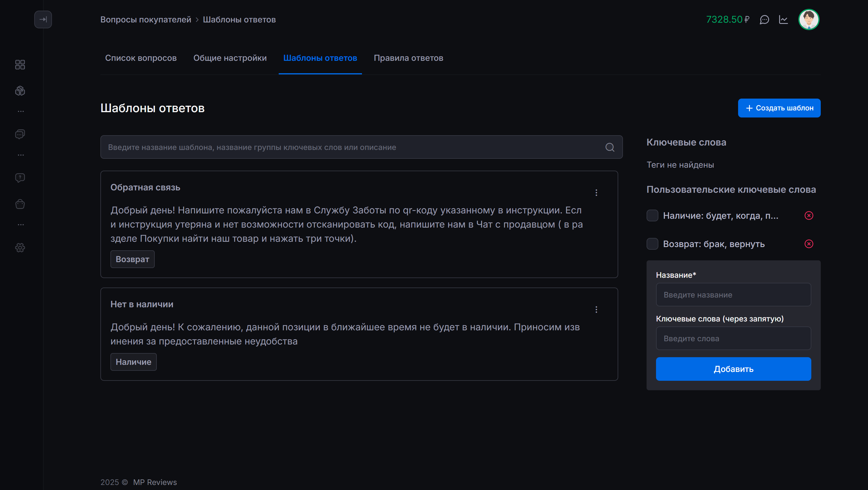Open the user avatar profile menu
868x490 pixels.
point(808,19)
